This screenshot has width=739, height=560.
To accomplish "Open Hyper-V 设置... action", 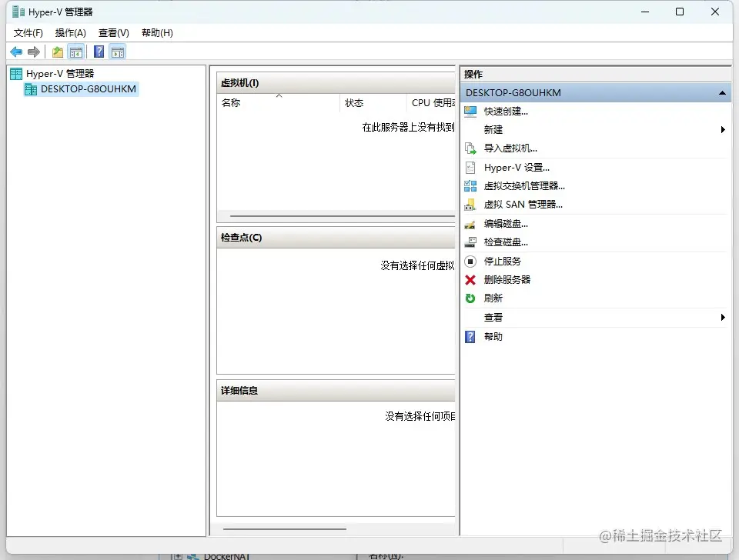I will pyautogui.click(x=517, y=168).
